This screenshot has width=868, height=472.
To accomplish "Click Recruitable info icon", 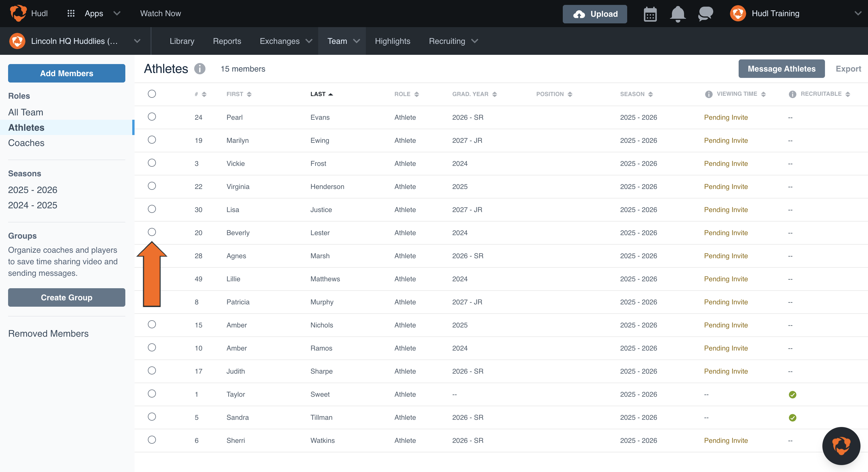I will point(793,94).
